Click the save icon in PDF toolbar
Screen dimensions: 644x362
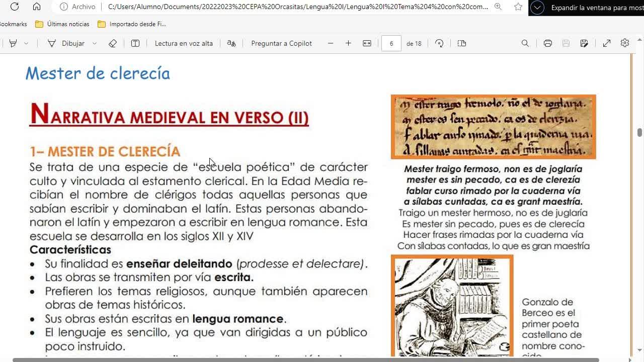pyautogui.click(x=566, y=43)
